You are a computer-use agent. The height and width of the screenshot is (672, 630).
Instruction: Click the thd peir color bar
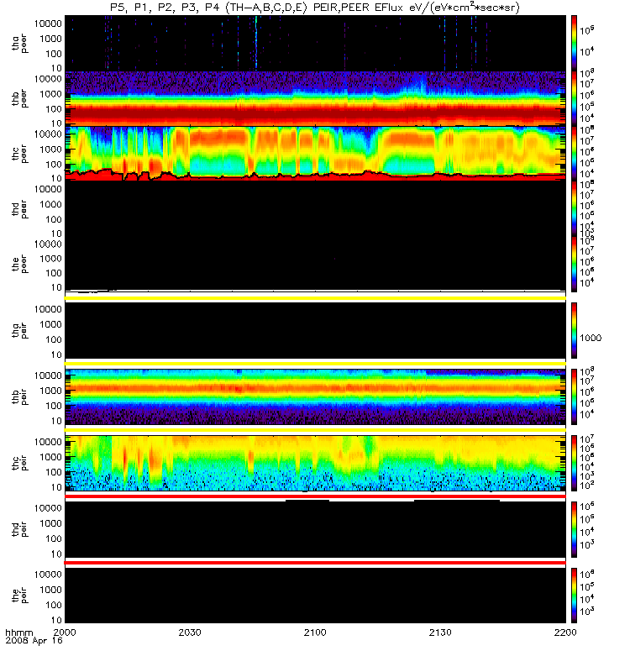tap(574, 529)
